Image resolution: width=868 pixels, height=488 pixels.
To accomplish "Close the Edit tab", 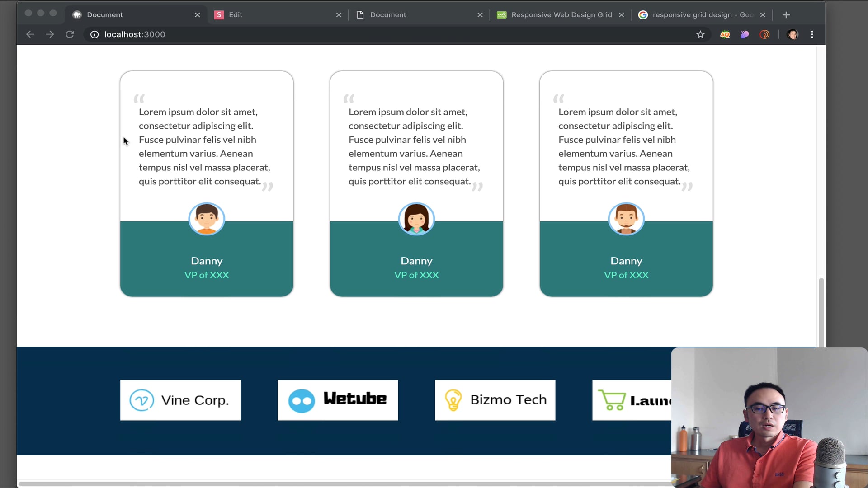I will click(x=339, y=15).
